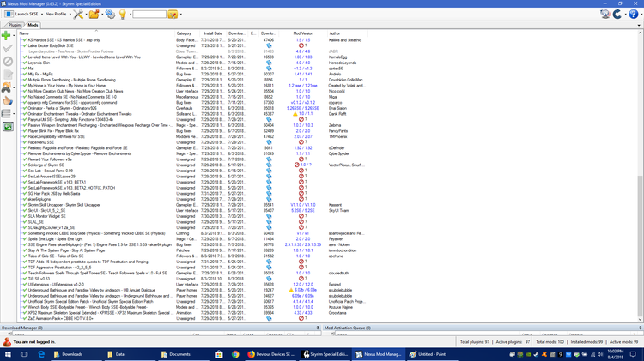The height and width of the screenshot is (361, 644).
Task: Click the not-logged-in user status icon
Action: point(7,342)
